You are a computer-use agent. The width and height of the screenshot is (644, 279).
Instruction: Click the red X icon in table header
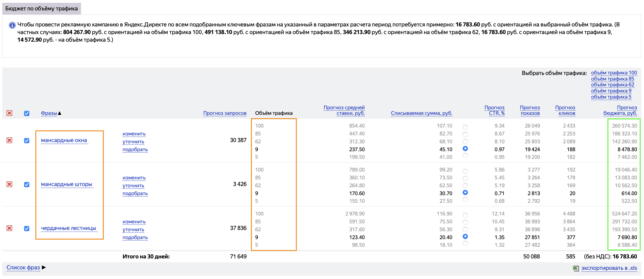(x=9, y=113)
